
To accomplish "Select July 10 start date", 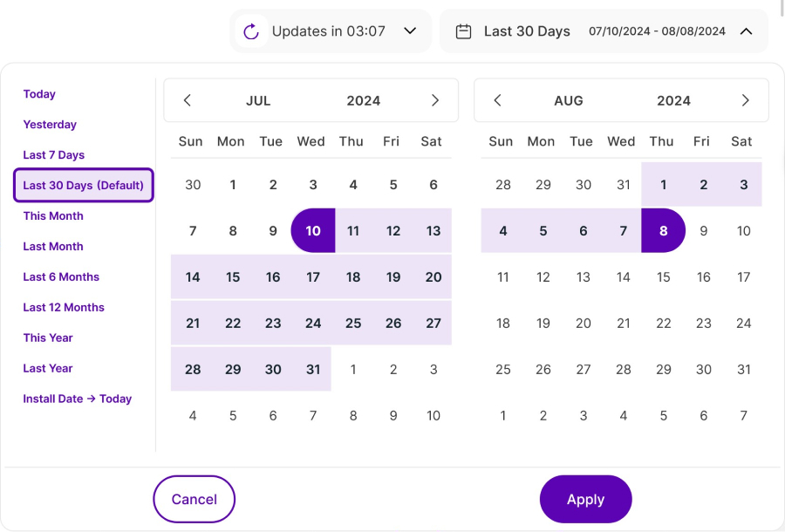I will pos(313,231).
